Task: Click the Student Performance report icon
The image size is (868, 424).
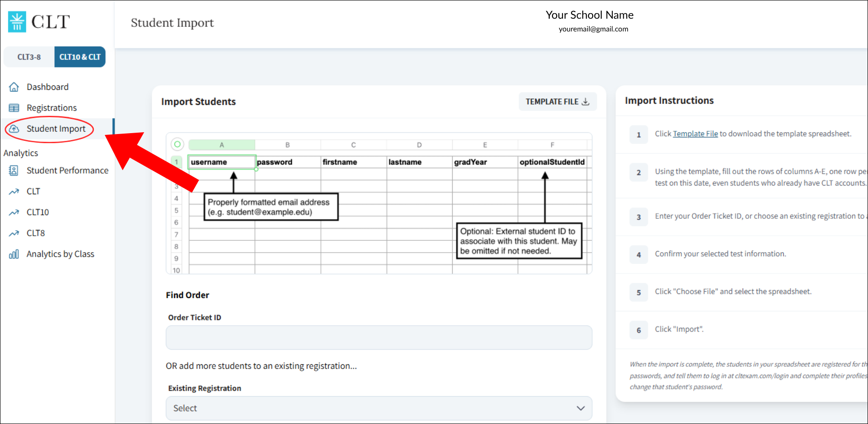Action: pyautogui.click(x=14, y=171)
